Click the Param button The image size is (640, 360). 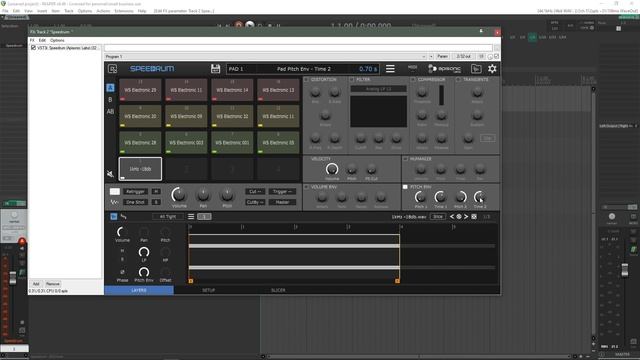(x=442, y=56)
